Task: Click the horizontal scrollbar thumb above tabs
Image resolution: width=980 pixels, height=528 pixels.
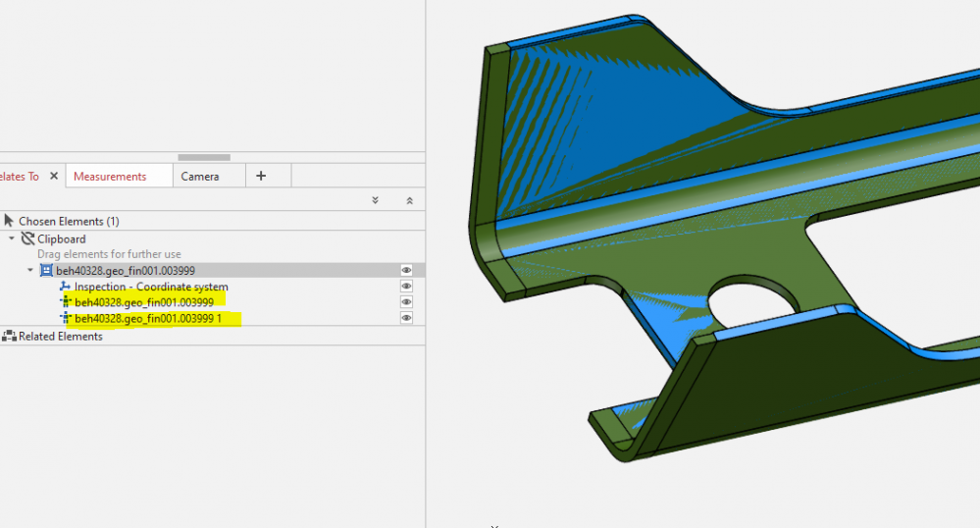Action: click(204, 157)
